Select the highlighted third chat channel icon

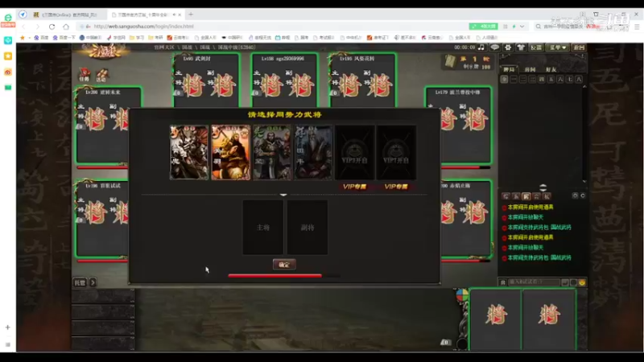click(x=526, y=196)
